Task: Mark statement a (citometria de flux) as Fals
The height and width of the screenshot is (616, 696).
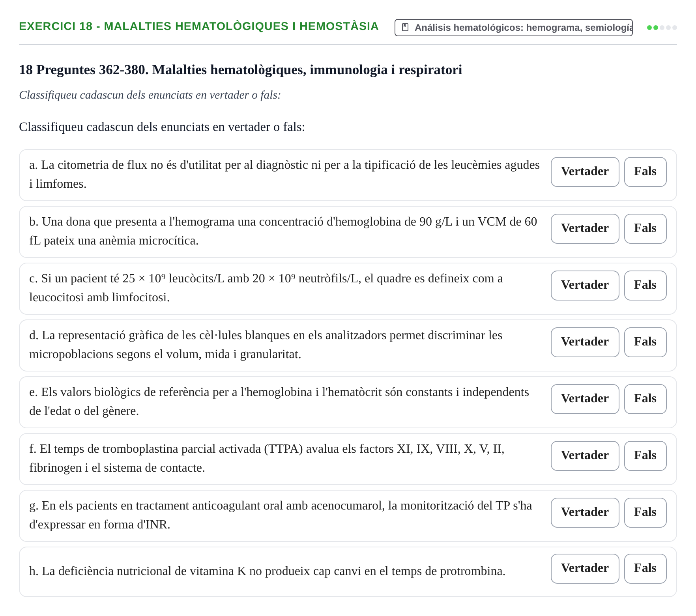Action: coord(645,172)
